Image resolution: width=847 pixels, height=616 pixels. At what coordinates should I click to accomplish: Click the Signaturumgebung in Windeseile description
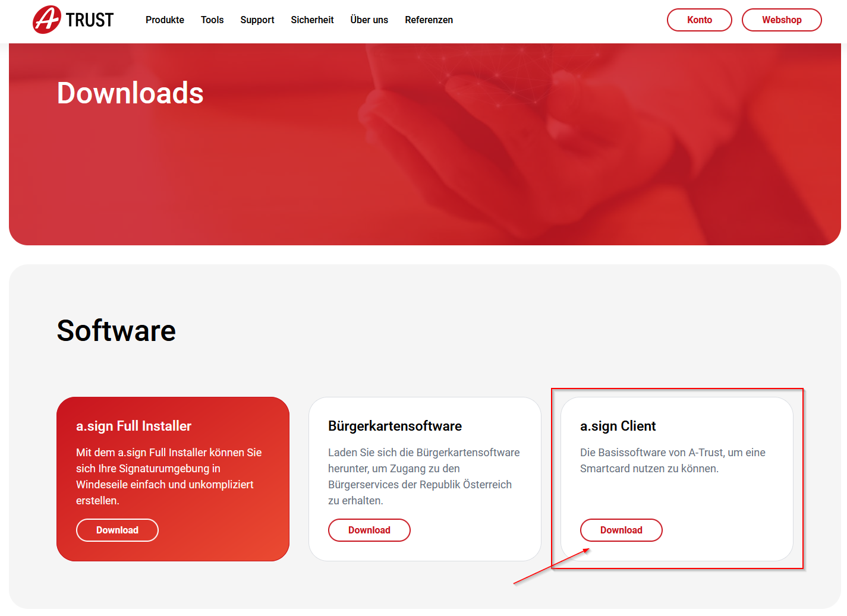(x=169, y=476)
